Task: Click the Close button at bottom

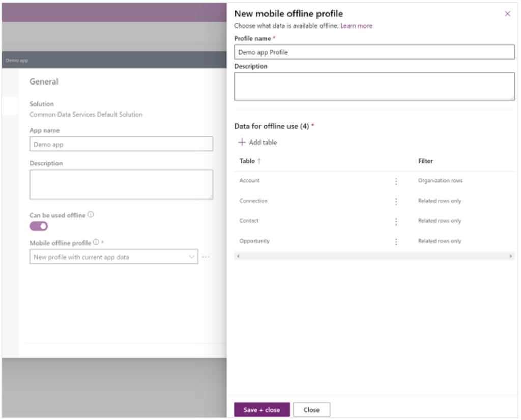Action: pos(311,410)
